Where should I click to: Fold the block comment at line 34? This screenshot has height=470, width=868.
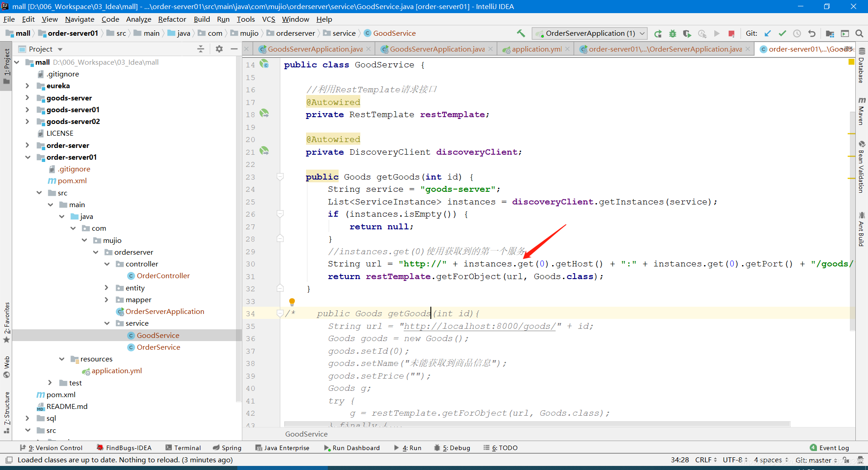[280, 313]
